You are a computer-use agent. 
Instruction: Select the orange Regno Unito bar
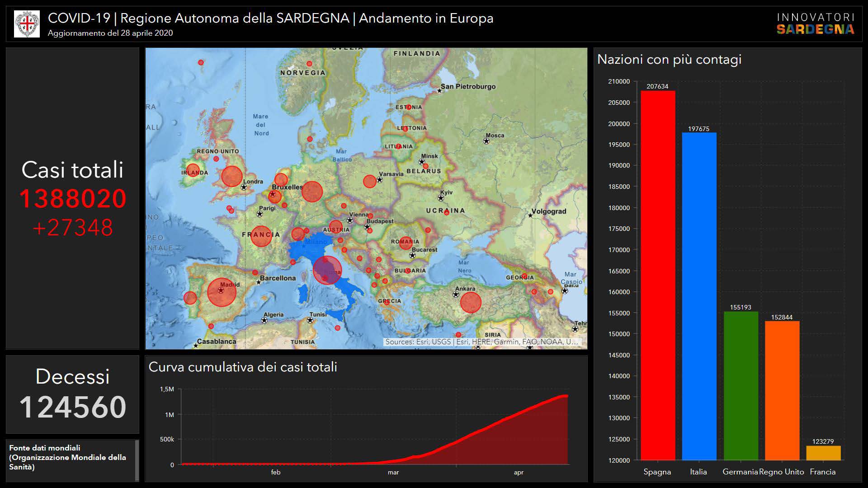[782, 390]
